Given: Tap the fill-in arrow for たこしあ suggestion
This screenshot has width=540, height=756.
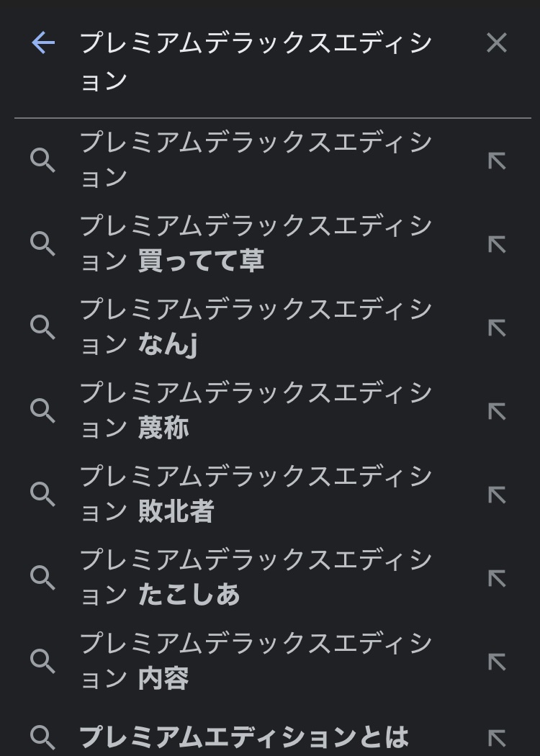Looking at the screenshot, I should click(497, 578).
